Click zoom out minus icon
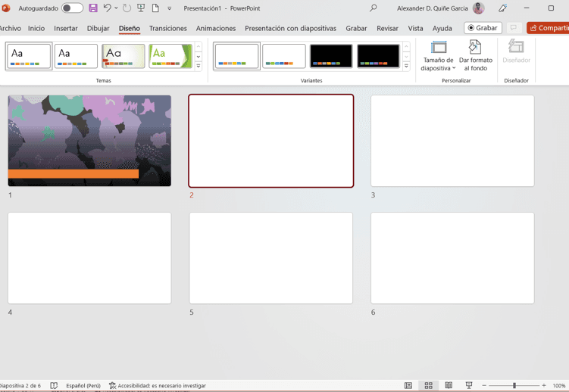 coord(484,385)
